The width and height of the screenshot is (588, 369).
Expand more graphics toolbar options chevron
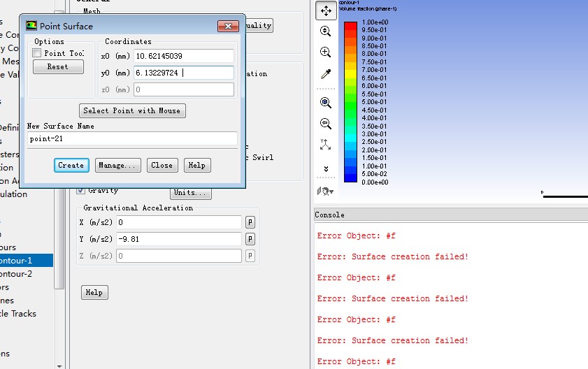tap(326, 168)
